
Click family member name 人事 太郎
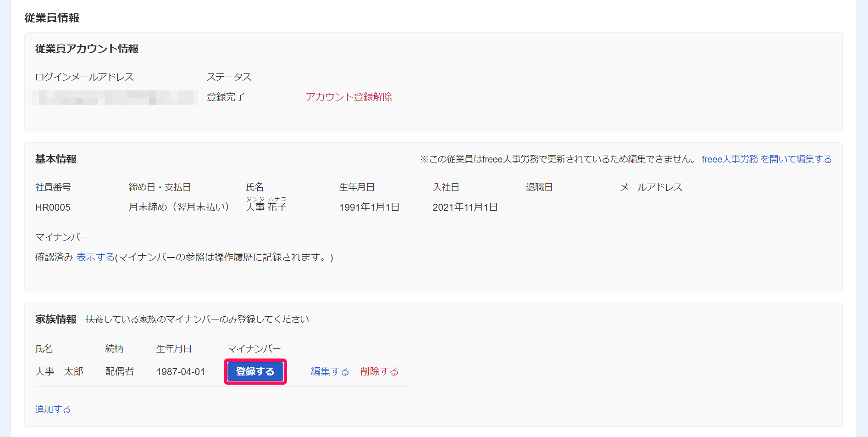(59, 371)
